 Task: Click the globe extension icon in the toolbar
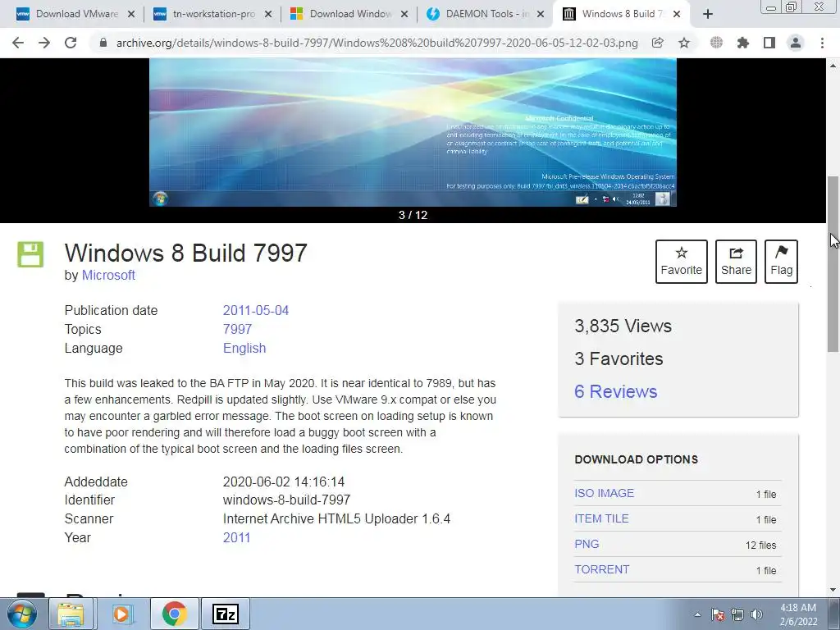tap(716, 43)
